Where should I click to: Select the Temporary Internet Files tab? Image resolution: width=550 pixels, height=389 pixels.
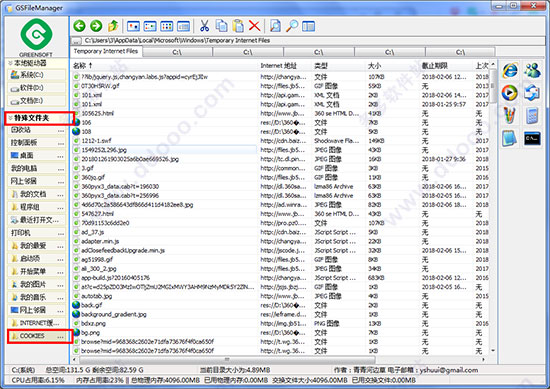(x=106, y=51)
